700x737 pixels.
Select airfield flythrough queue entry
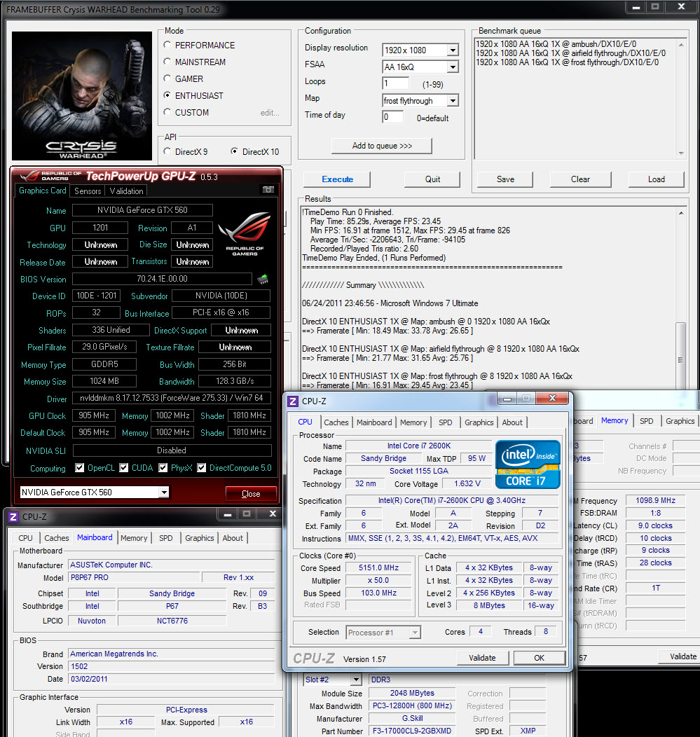(570, 53)
